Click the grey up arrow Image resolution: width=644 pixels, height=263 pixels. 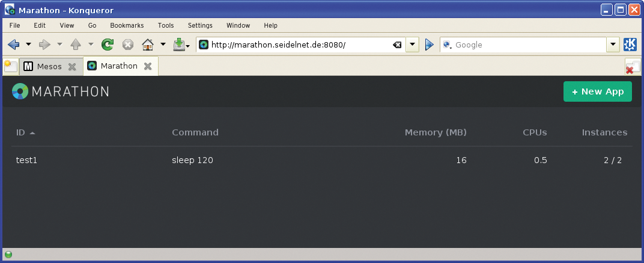click(x=76, y=44)
